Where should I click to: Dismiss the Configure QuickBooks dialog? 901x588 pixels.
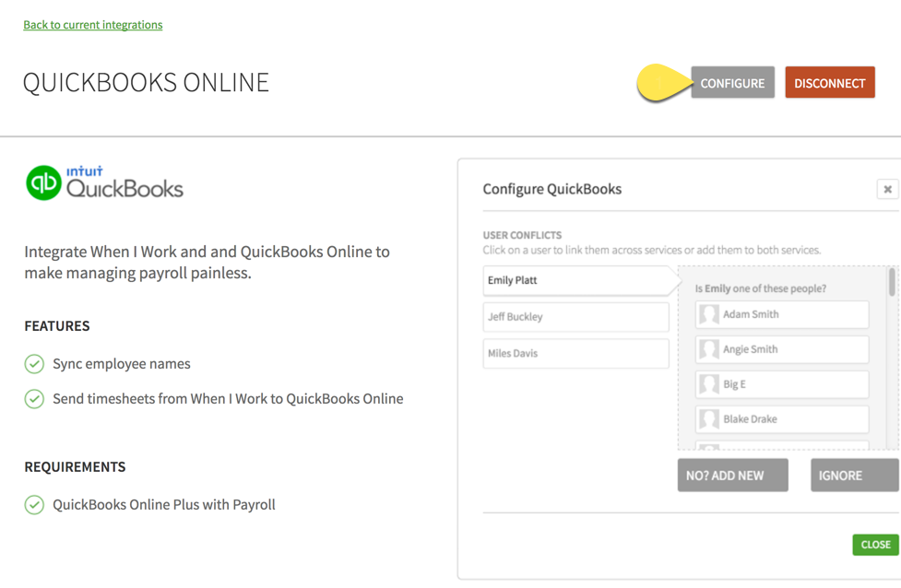click(887, 189)
